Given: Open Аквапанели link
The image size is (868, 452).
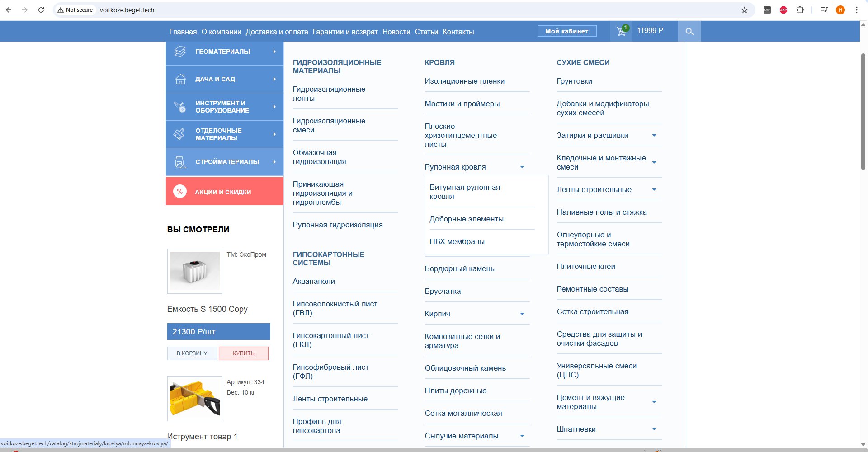Looking at the screenshot, I should tap(314, 281).
